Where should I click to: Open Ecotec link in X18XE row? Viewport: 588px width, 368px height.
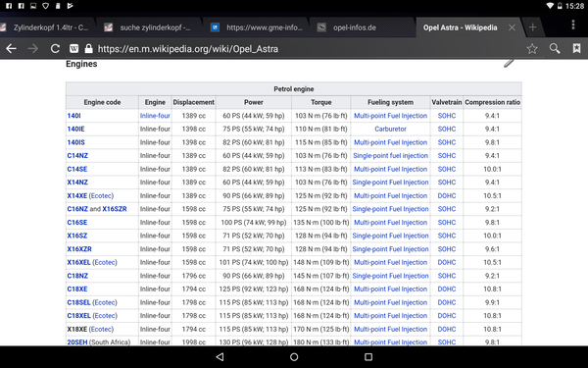101,329
